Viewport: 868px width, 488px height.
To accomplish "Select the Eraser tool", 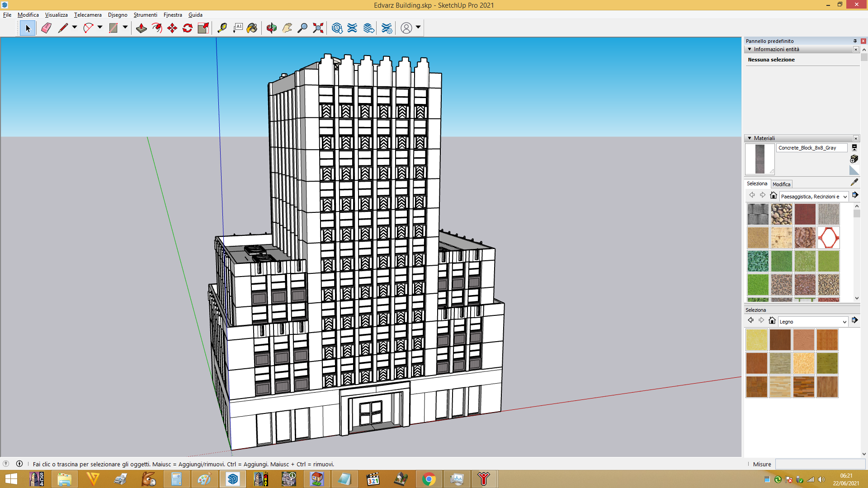I will point(46,28).
